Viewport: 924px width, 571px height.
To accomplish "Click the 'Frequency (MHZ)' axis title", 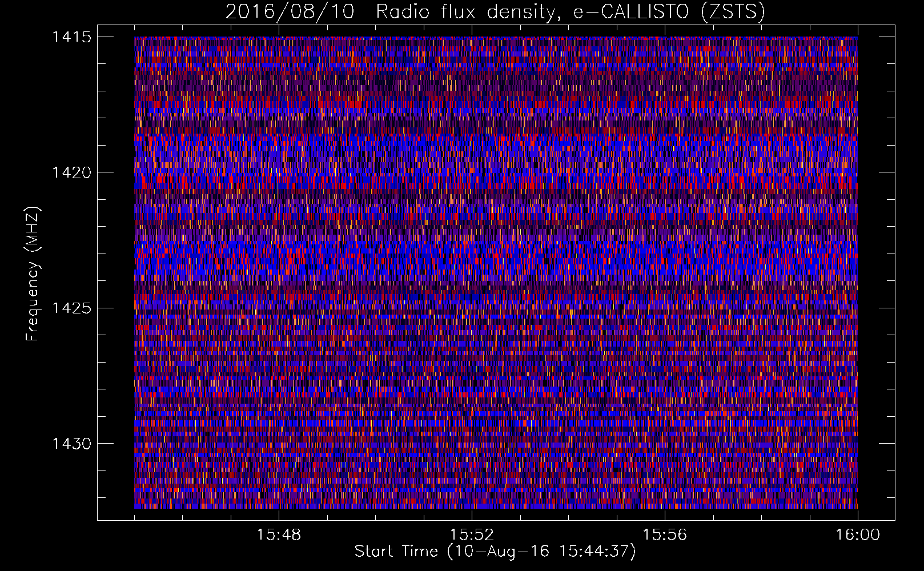I will (33, 274).
